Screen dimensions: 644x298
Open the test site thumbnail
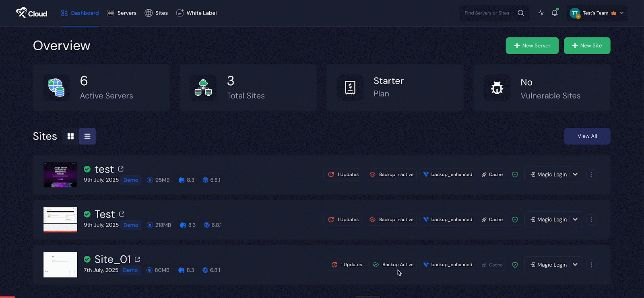pos(60,175)
